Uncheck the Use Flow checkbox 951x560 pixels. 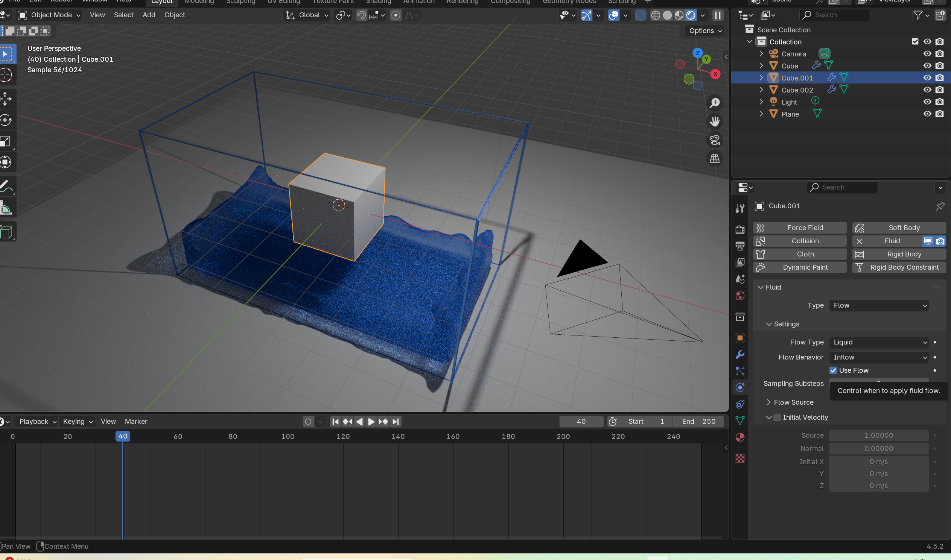pyautogui.click(x=833, y=370)
